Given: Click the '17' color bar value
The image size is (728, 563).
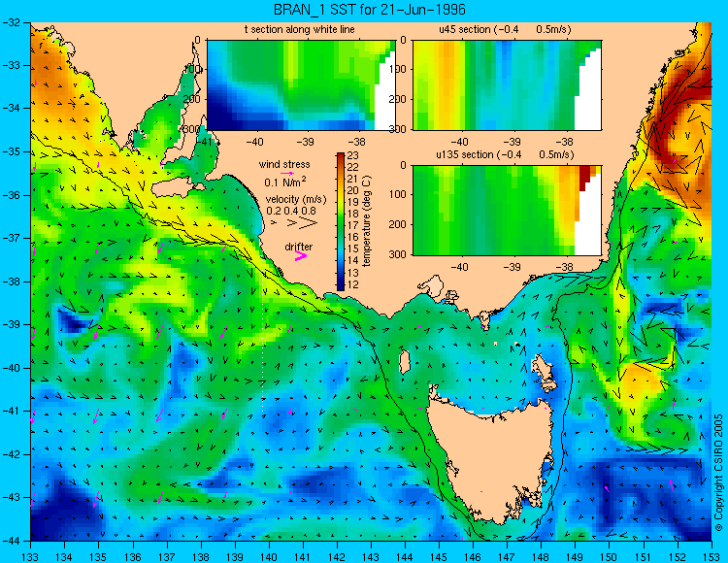Looking at the screenshot, I should pos(353,225).
